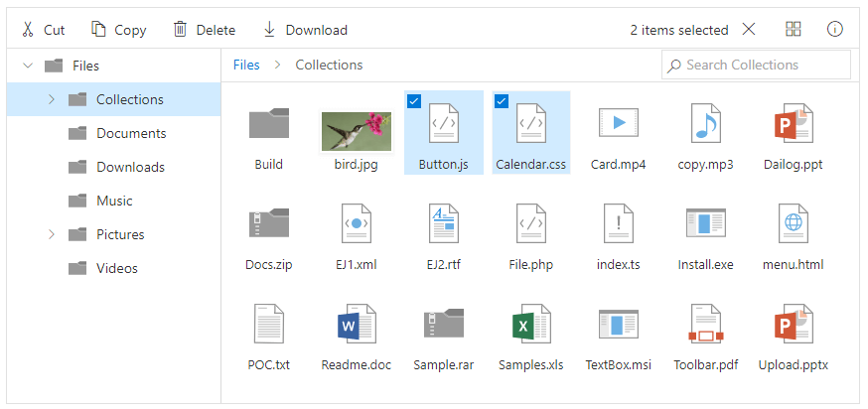
Task: Open the Downloads folder in sidebar
Action: tap(130, 167)
